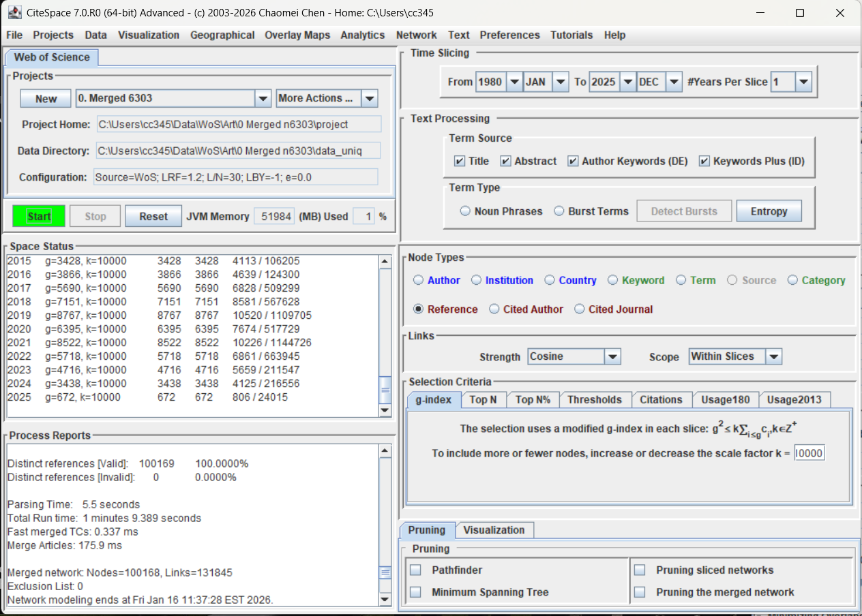862x616 pixels.
Task: Click scroll-down arrow in Process Reports panel
Action: pos(385,600)
